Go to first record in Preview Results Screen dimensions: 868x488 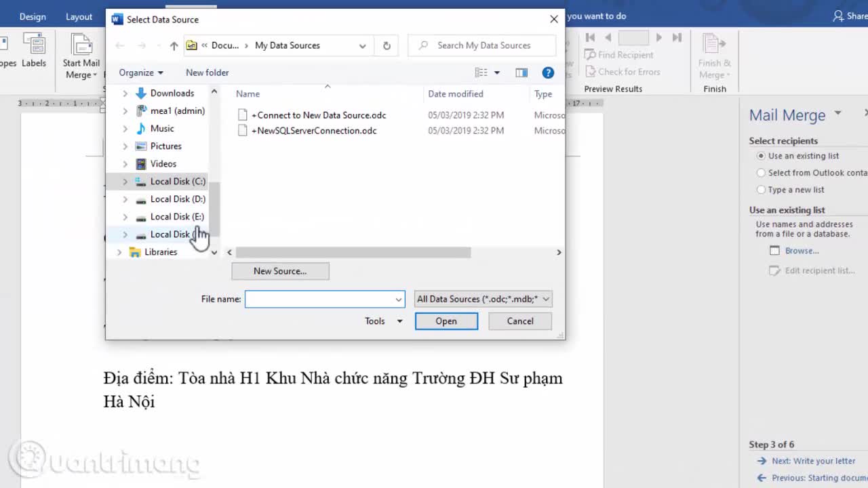click(x=590, y=37)
